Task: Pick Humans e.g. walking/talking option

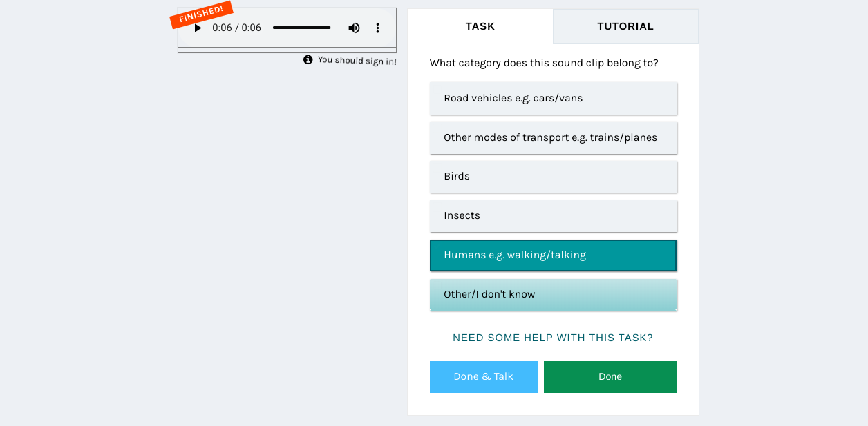Action: tap(553, 255)
